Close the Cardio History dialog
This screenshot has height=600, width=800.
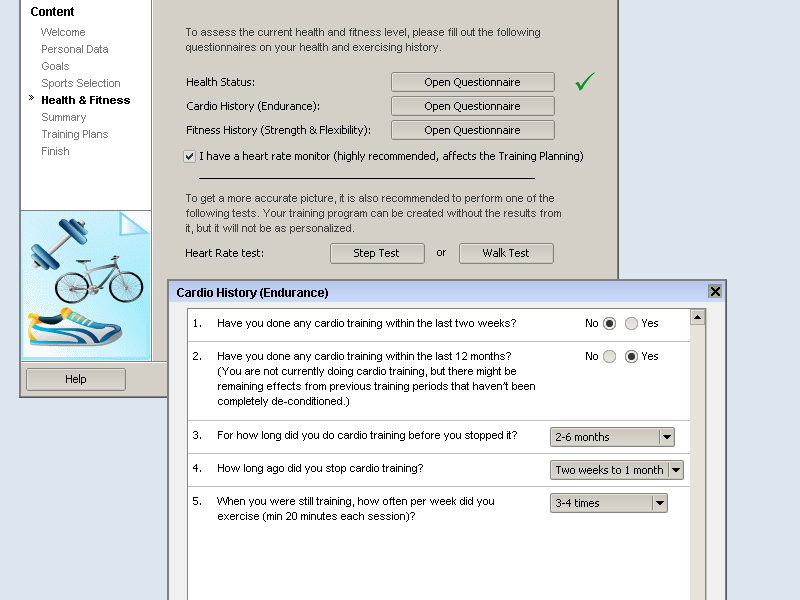[x=715, y=292]
